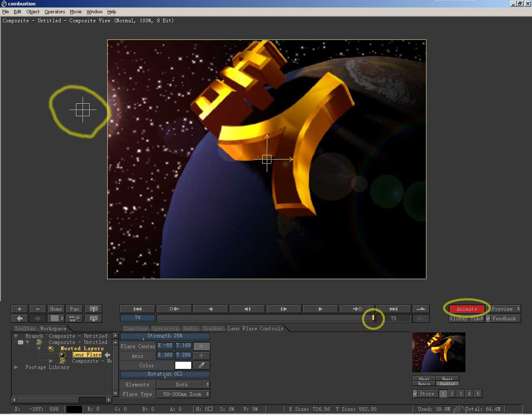This screenshot has height=415, width=532.
Task: Go to the last frame
Action: click(x=393, y=309)
